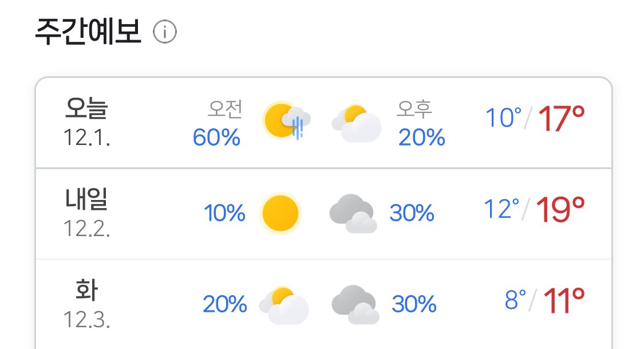
Task: Click tomorrow's 10% morning rain probability
Action: coord(224,213)
